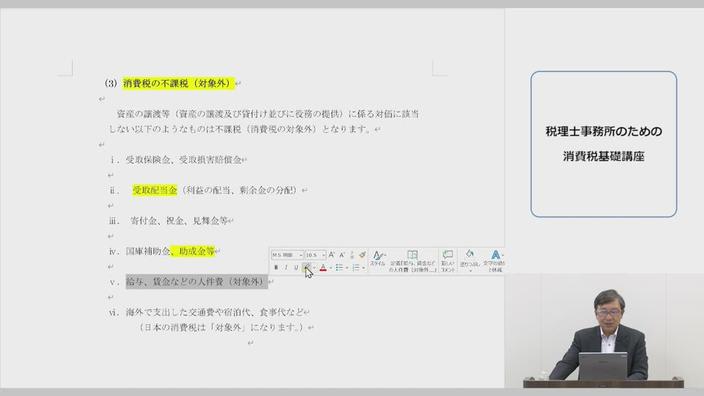Open the Styles (スタイル) gallery

[378, 259]
